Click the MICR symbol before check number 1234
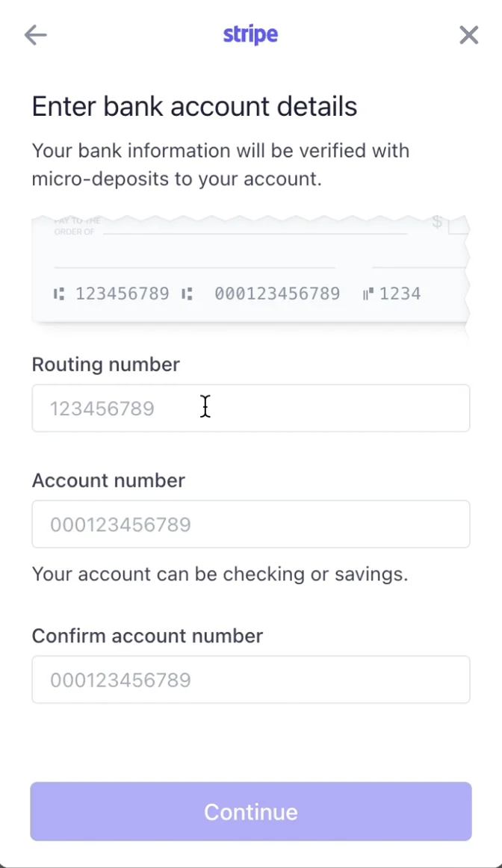Image resolution: width=502 pixels, height=868 pixels. (368, 294)
